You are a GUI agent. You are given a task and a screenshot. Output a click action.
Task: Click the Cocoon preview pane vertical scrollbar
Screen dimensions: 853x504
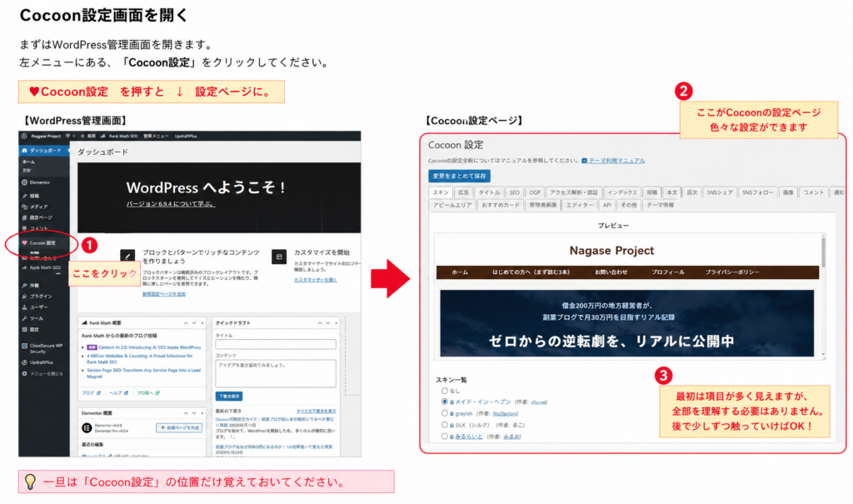pyautogui.click(x=823, y=296)
